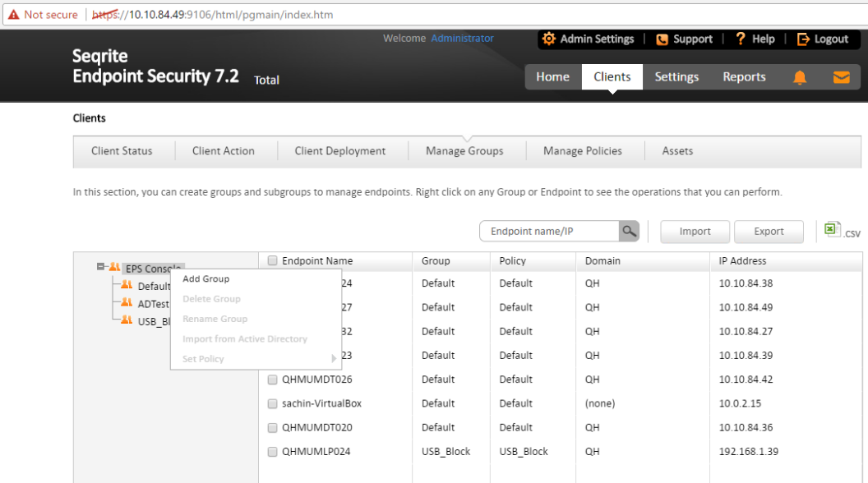
Task: Click the (none) domain cell
Action: tap(600, 403)
